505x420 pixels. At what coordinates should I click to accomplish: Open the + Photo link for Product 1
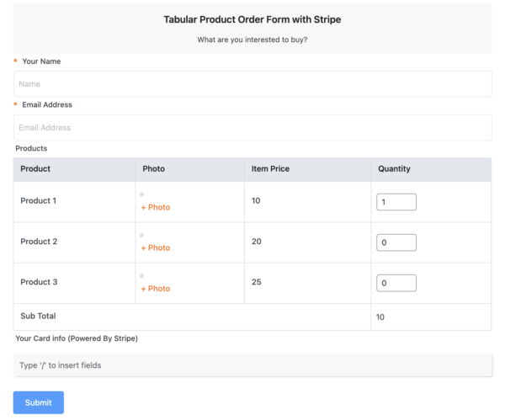click(x=155, y=207)
